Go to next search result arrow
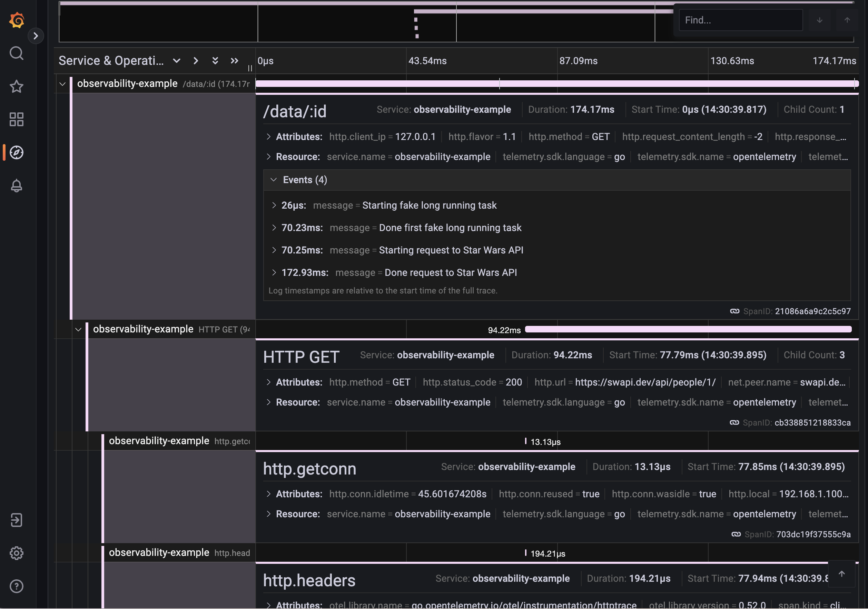868x609 pixels. [819, 20]
